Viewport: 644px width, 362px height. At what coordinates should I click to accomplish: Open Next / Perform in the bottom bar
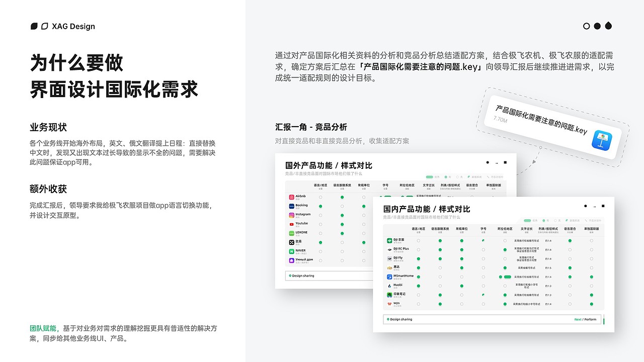586,319
